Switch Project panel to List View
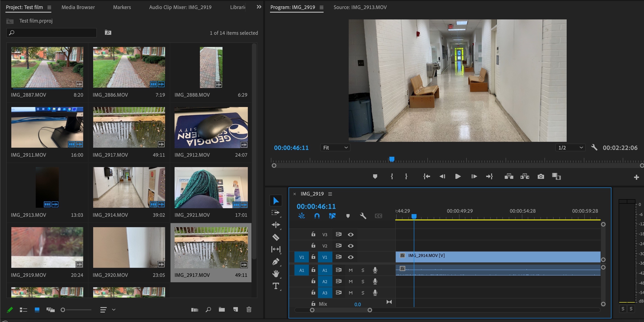Image resolution: width=644 pixels, height=322 pixels. click(x=23, y=310)
